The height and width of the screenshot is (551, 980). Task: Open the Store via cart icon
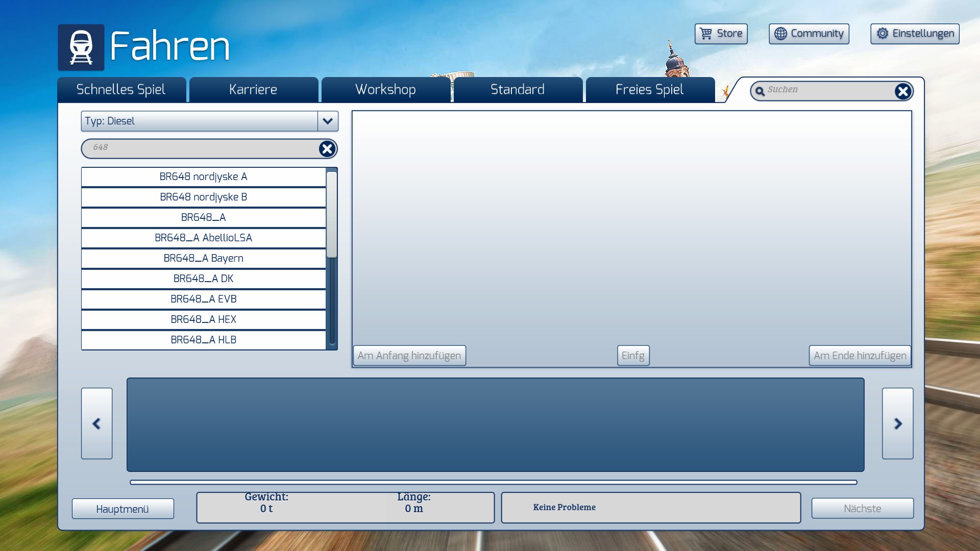coord(706,34)
